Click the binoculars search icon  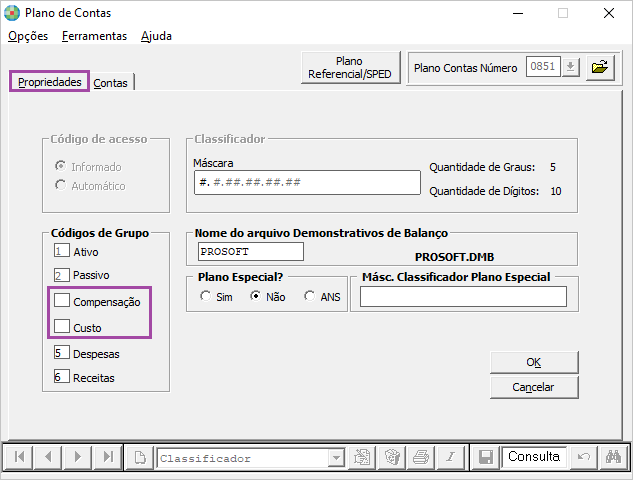[613, 457]
